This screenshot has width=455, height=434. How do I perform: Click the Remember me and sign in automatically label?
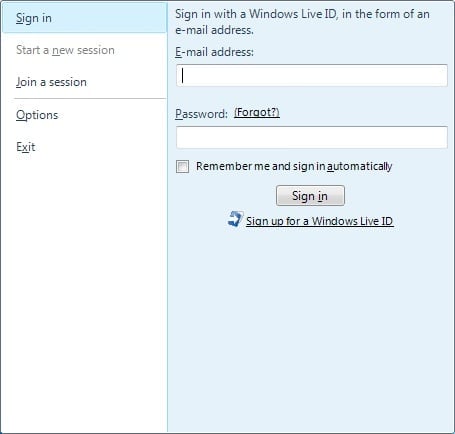294,166
